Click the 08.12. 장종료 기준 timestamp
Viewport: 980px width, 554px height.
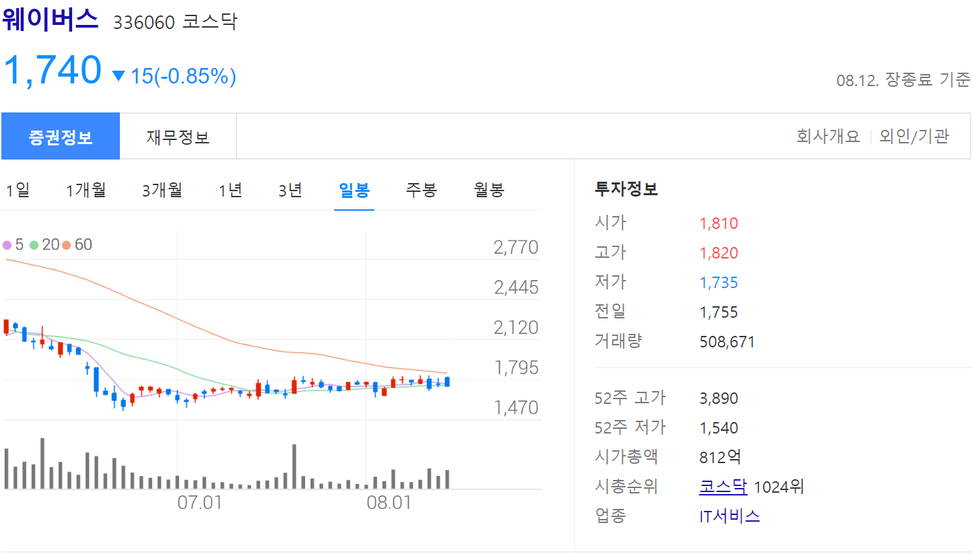click(903, 80)
